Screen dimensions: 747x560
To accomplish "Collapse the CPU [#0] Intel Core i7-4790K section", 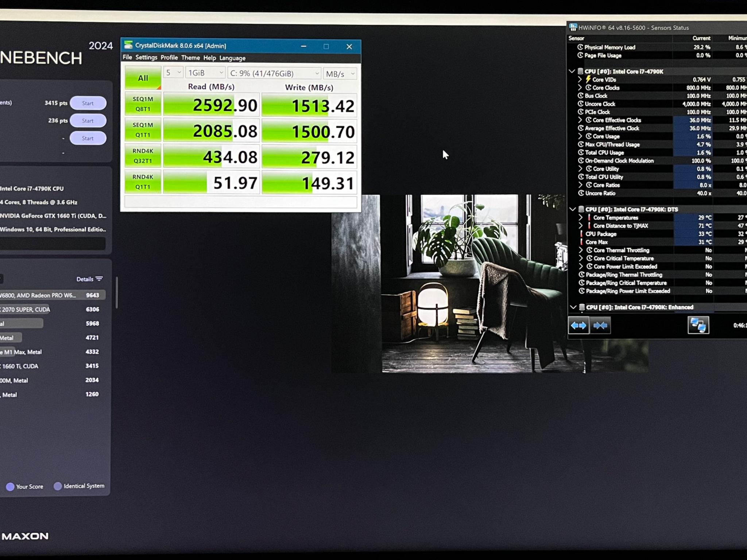I will (x=572, y=71).
